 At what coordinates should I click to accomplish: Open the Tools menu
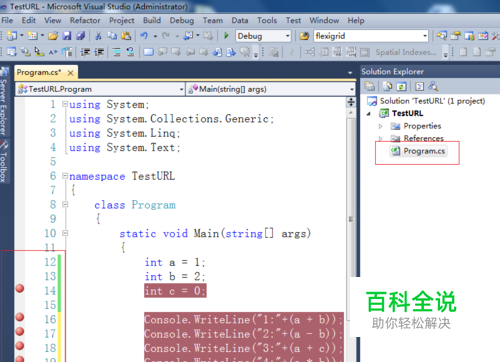pos(267,20)
